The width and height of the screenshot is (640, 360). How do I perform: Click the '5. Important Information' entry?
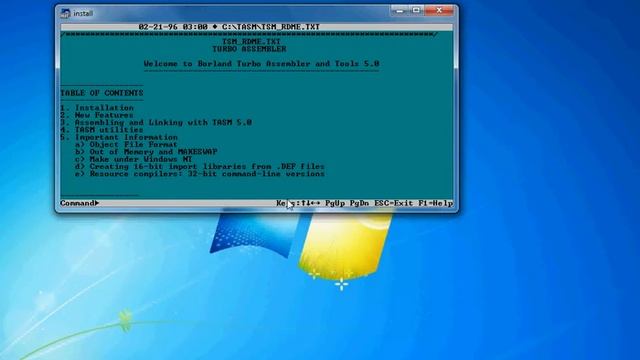[119, 137]
